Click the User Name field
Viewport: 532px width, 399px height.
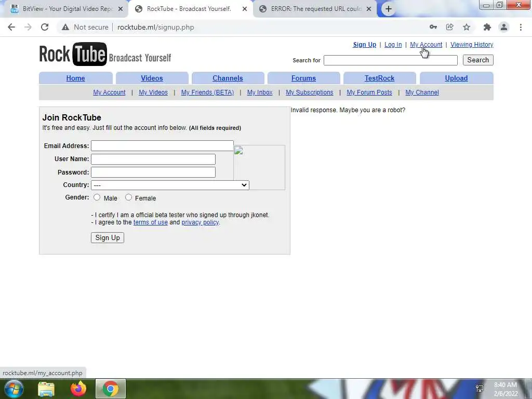coord(153,159)
